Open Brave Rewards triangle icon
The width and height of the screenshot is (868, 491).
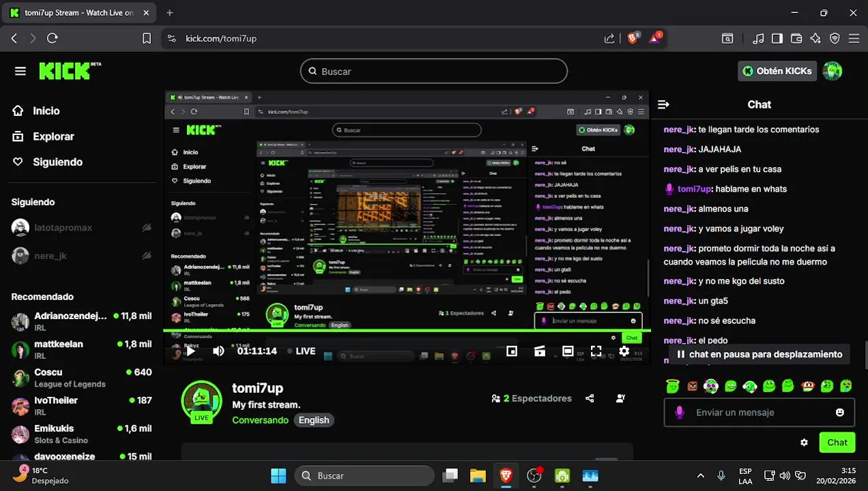pos(654,38)
